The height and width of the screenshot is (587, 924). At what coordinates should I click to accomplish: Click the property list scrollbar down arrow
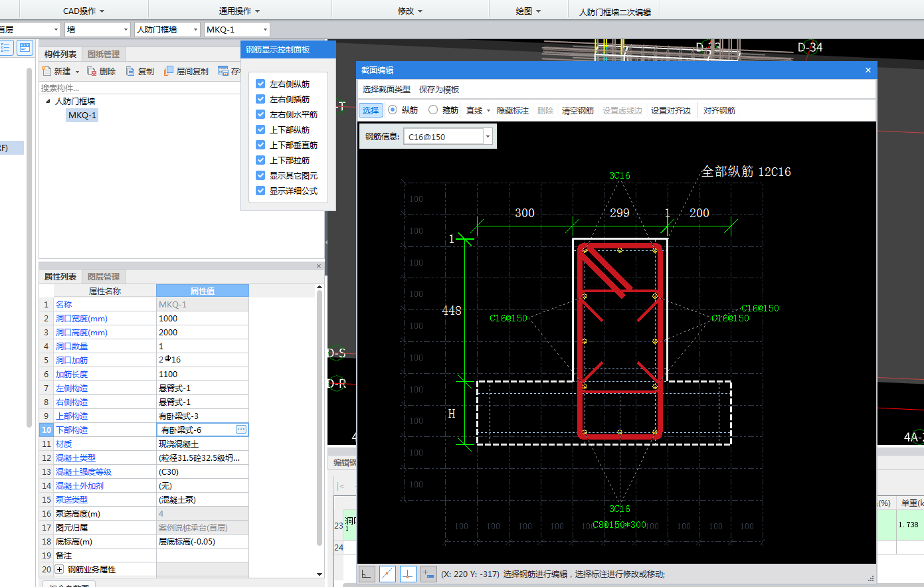point(320,574)
